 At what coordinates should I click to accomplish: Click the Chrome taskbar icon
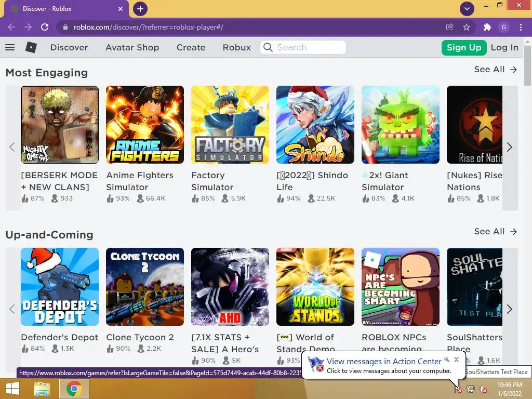click(74, 389)
